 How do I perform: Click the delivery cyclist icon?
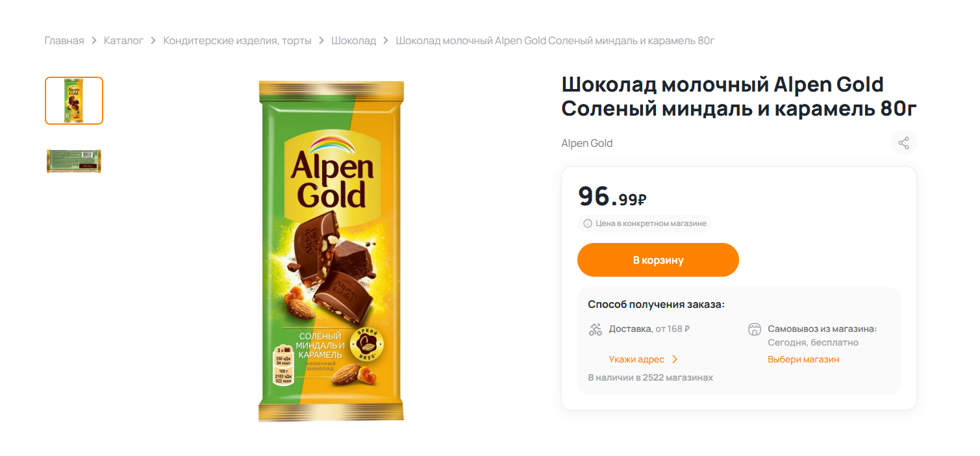(596, 329)
